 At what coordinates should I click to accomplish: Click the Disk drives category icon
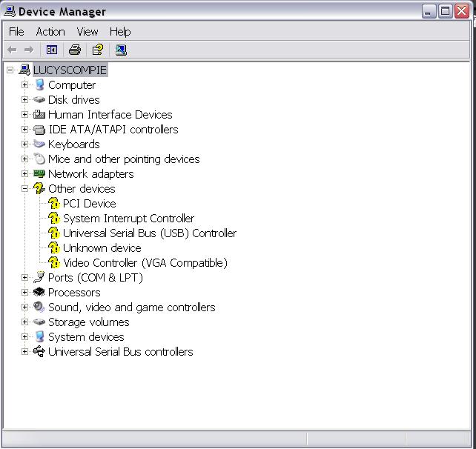[39, 99]
